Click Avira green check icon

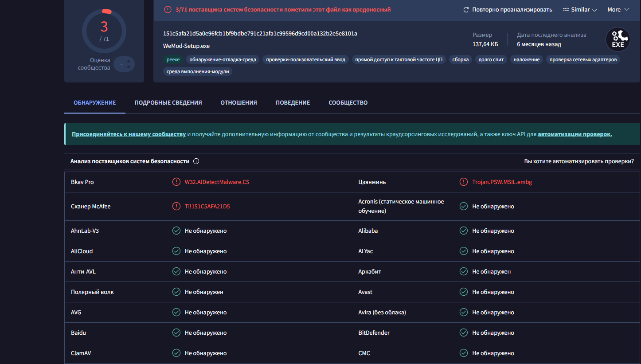463,312
